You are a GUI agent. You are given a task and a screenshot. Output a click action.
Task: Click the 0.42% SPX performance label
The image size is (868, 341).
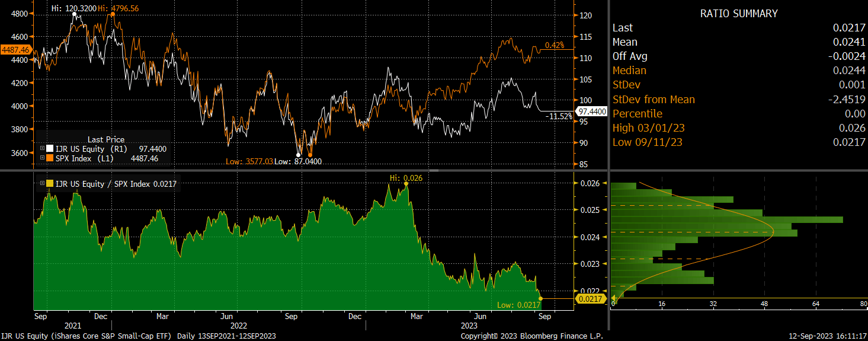pyautogui.click(x=555, y=45)
